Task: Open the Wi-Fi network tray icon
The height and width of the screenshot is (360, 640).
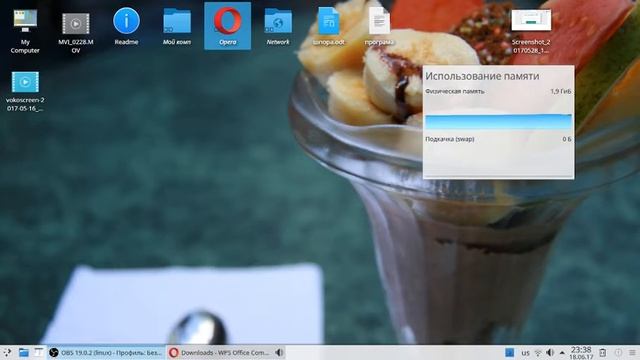Action: (538, 353)
